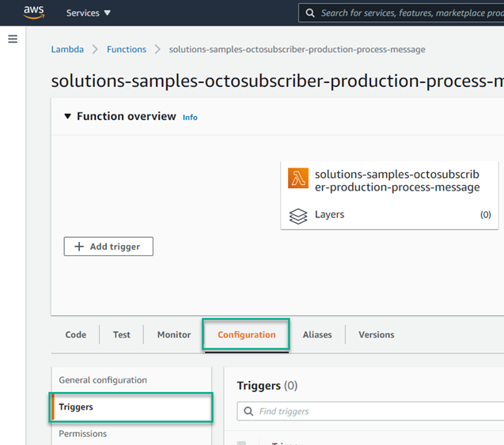The height and width of the screenshot is (445, 504).
Task: Go to Lambda breadcrumb link
Action: [67, 50]
